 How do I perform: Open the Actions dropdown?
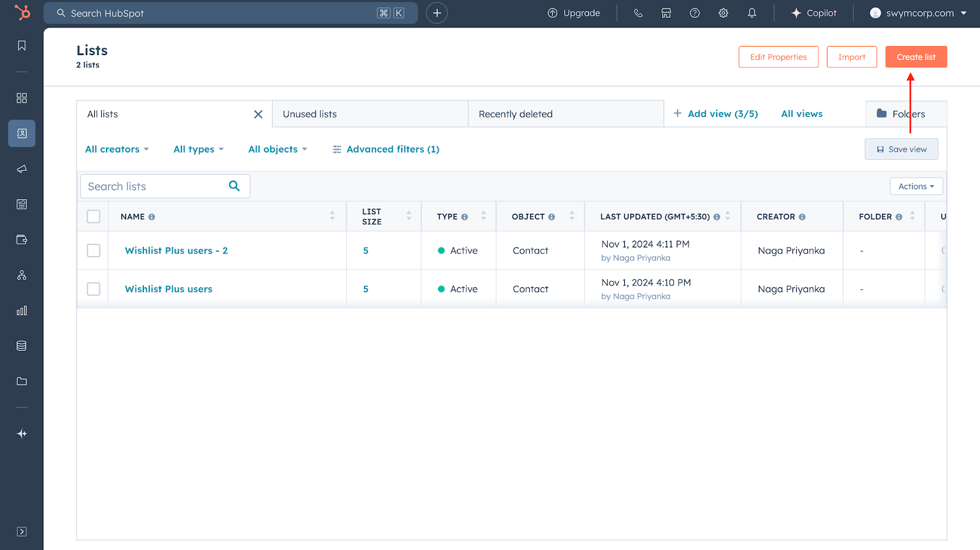(916, 186)
